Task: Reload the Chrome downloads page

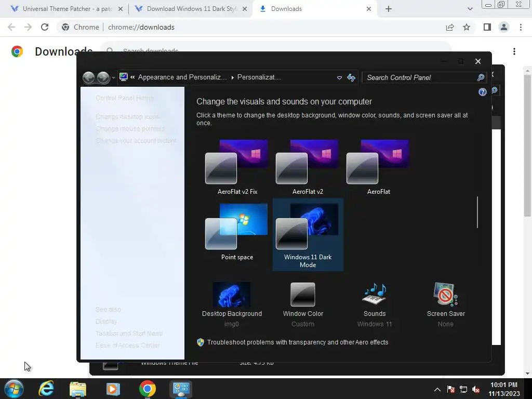Action: click(45, 27)
